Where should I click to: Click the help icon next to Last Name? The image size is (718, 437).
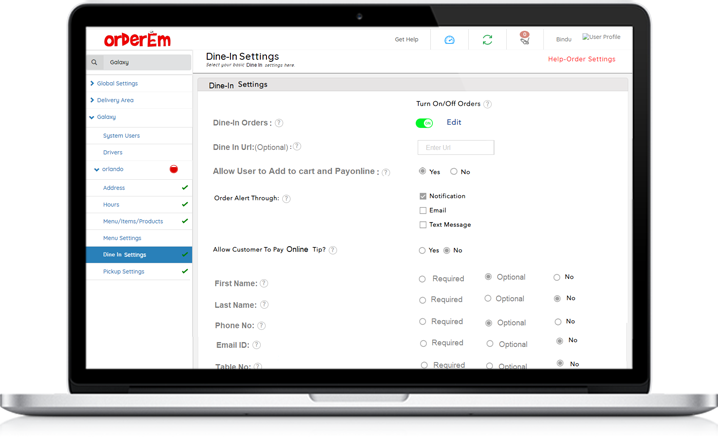(264, 305)
